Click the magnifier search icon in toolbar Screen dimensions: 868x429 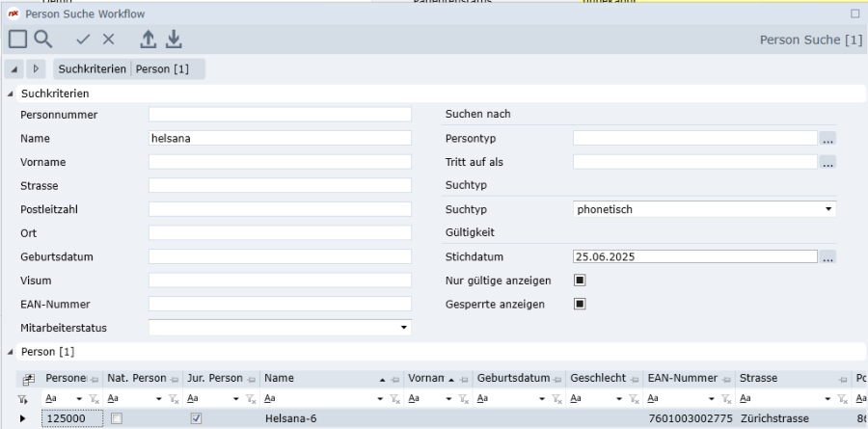[x=43, y=39]
